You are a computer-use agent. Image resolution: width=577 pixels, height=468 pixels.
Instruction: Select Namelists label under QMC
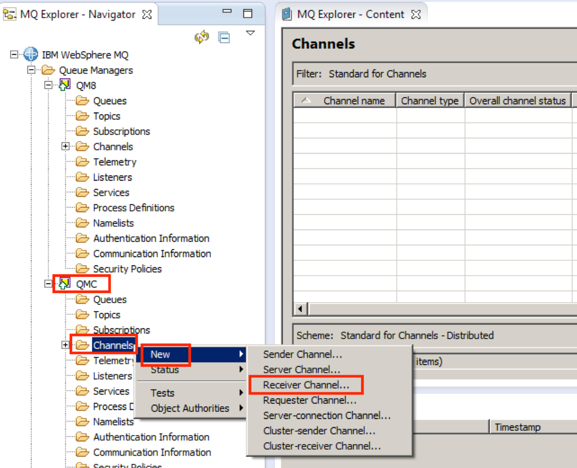coord(113,422)
